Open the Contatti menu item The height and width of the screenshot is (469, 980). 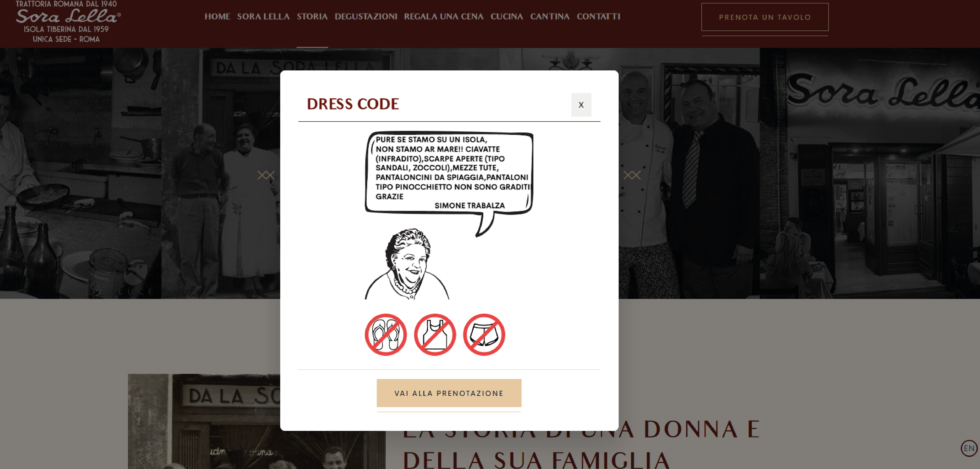pyautogui.click(x=598, y=16)
